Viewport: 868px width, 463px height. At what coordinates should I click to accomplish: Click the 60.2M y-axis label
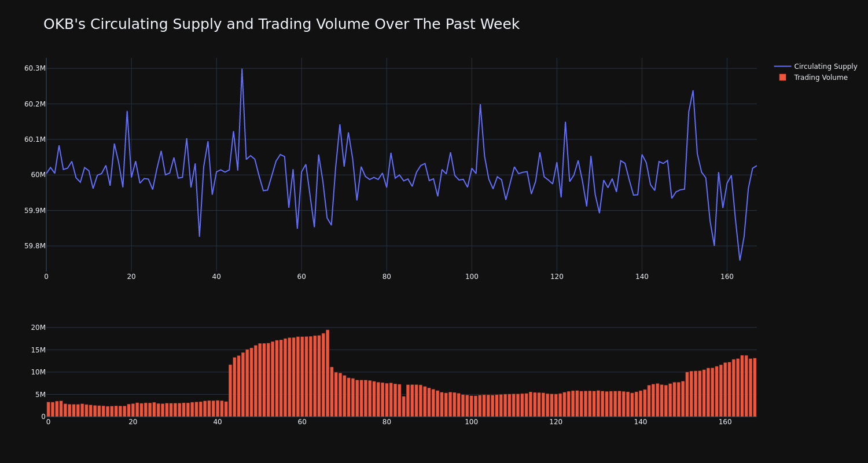tap(35, 104)
